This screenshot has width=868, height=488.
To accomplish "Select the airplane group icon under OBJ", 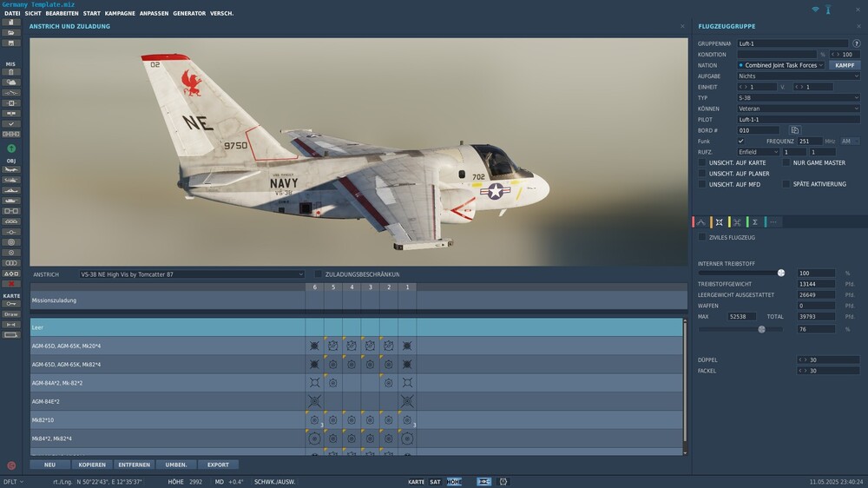I will [x=10, y=169].
